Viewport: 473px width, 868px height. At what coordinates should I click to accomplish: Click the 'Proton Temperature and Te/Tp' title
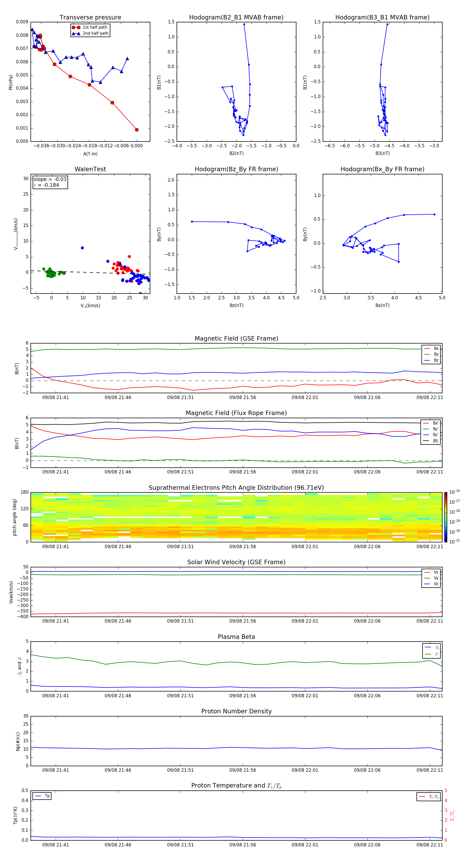click(236, 786)
